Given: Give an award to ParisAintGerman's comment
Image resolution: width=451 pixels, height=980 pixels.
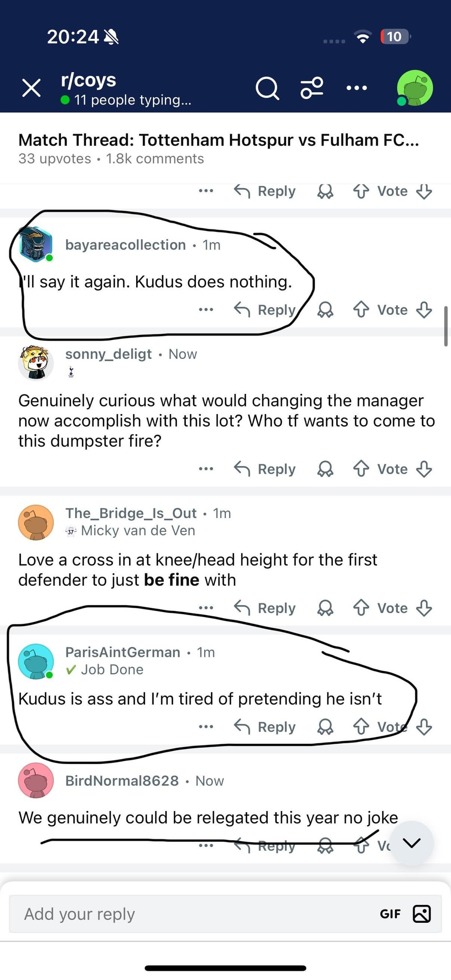Looking at the screenshot, I should coord(325,727).
